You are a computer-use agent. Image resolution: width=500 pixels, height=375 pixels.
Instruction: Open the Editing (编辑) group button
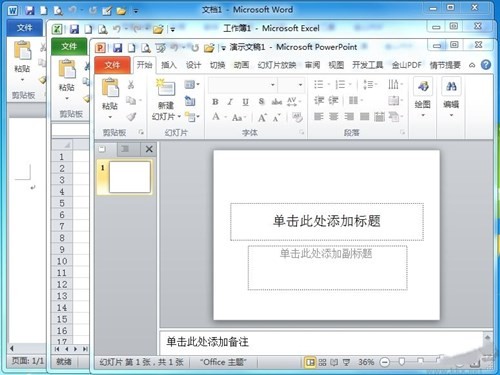pyautogui.click(x=451, y=97)
